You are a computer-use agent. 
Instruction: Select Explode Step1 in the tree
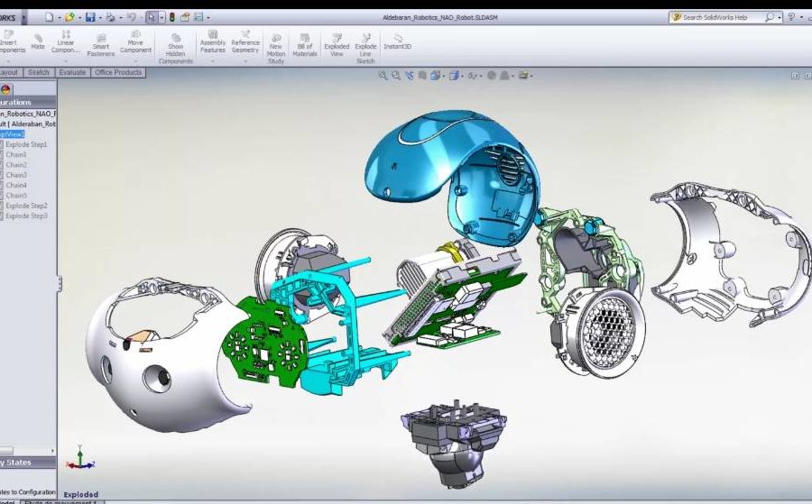26,144
